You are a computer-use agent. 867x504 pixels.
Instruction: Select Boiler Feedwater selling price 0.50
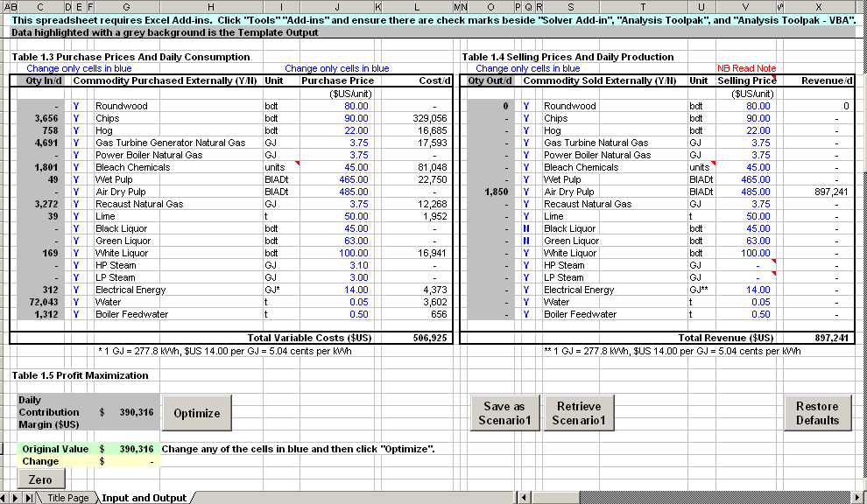tap(745, 314)
